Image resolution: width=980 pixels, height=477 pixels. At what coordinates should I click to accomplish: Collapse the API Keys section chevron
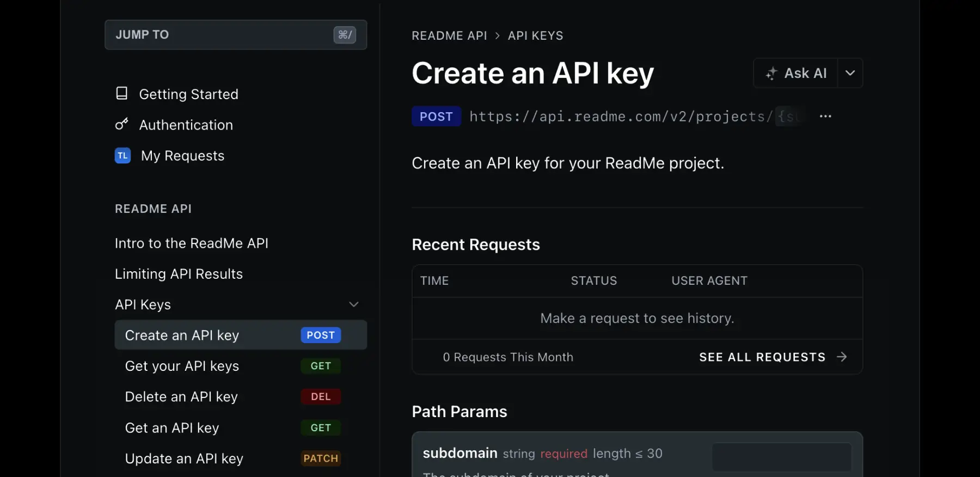354,304
